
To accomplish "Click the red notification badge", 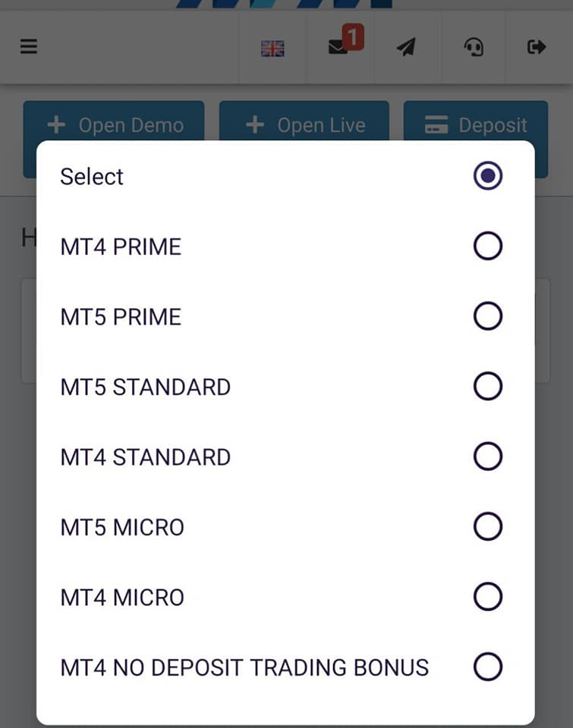I will [x=353, y=36].
